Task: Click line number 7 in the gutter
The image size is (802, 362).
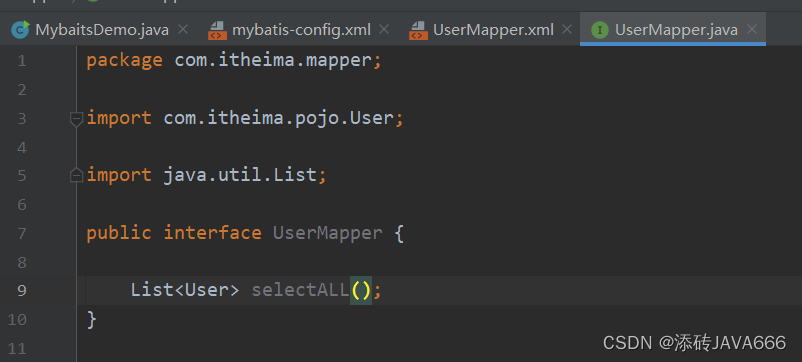Action: click(21, 234)
